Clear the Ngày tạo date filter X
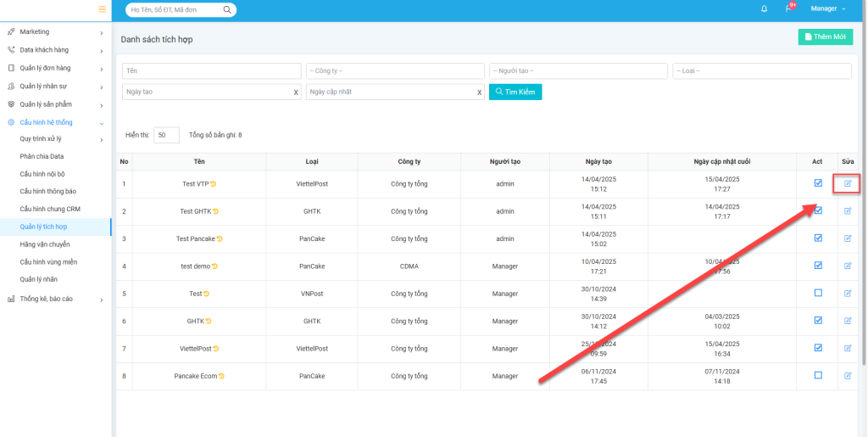This screenshot has height=437, width=868. point(296,92)
